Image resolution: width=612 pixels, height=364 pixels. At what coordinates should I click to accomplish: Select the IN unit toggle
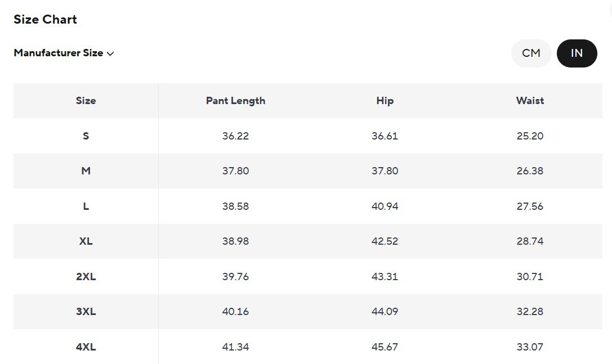pos(577,53)
